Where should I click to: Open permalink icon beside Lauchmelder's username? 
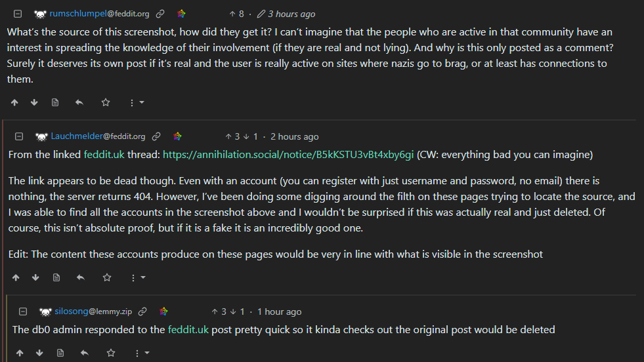pyautogui.click(x=156, y=136)
